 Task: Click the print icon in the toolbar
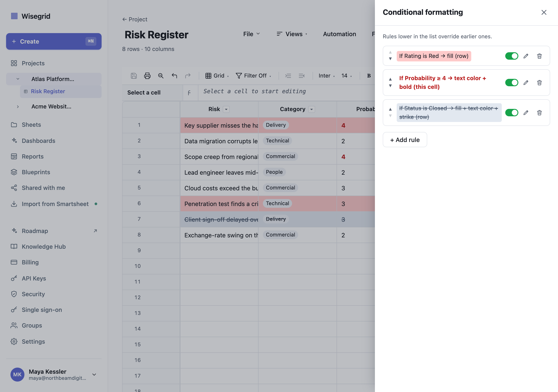147,76
